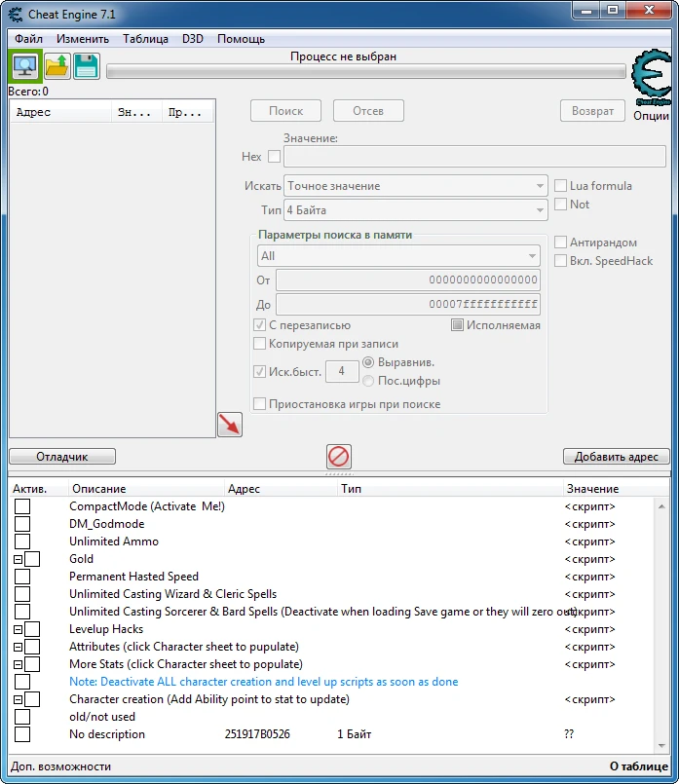The image size is (679, 784).
Task: Click the От start address field
Action: (x=408, y=280)
